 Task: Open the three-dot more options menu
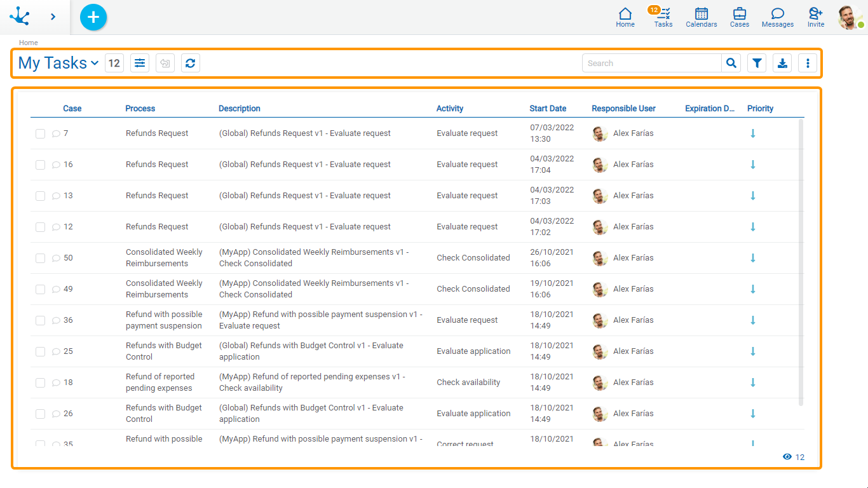point(808,63)
